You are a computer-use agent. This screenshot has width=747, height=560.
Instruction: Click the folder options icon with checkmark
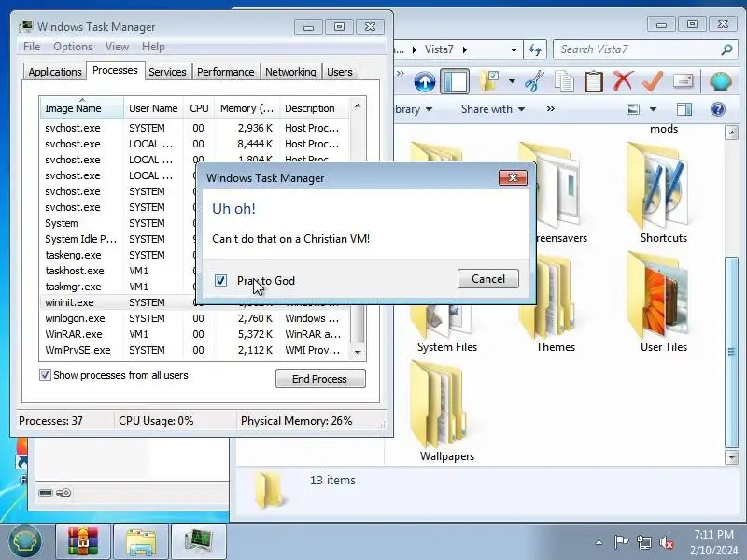point(489,81)
